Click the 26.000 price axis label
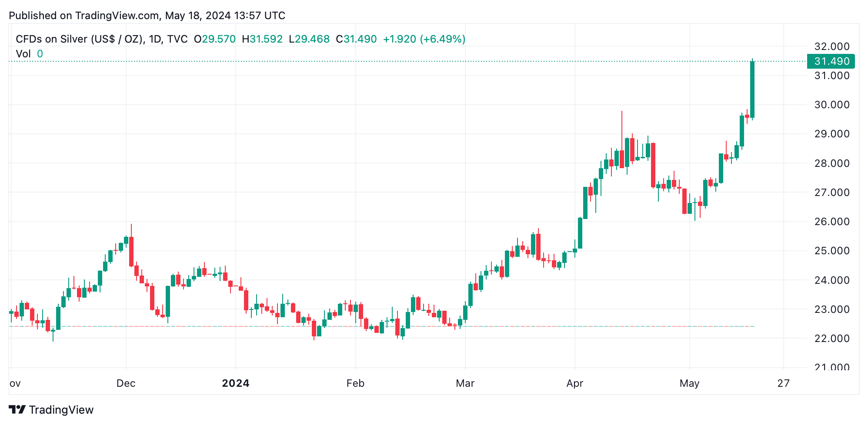868x425 pixels. pos(831,222)
